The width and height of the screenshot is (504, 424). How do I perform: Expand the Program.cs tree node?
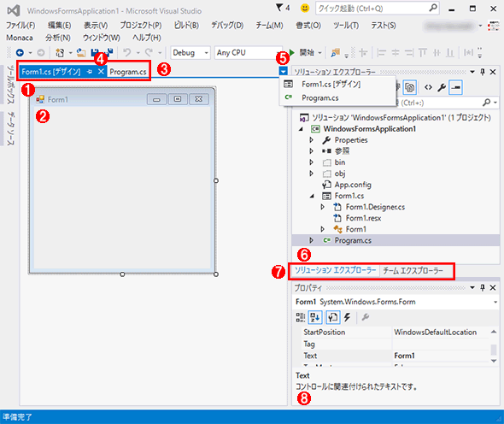(x=311, y=240)
